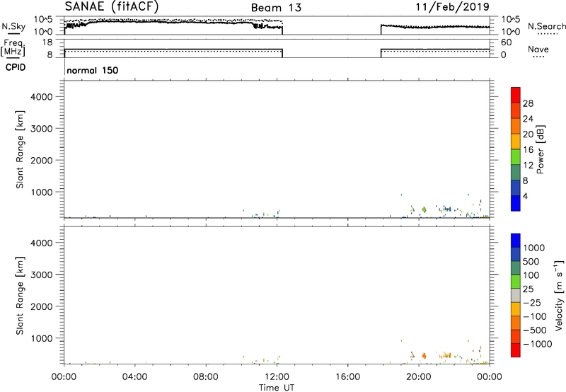This screenshot has height=392, width=566.
Task: Click the 4 label on Power colorbar
Action: pyautogui.click(x=526, y=196)
